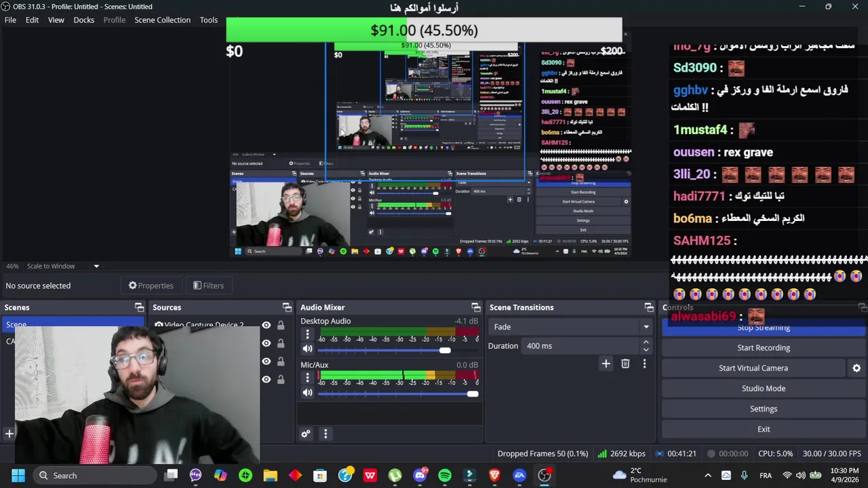Open Spotify from the taskbar
The height and width of the screenshot is (488, 868).
click(445, 475)
